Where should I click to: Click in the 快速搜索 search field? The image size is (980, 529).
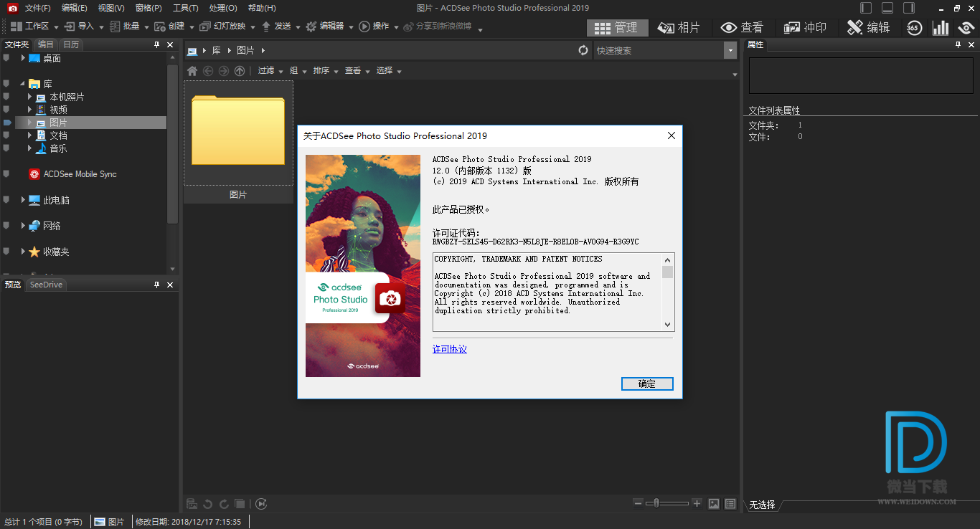point(659,50)
